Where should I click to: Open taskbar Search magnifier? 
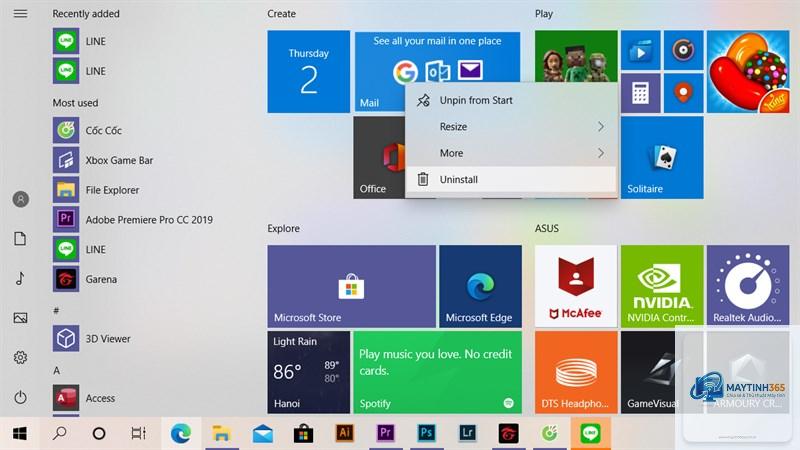coord(60,434)
